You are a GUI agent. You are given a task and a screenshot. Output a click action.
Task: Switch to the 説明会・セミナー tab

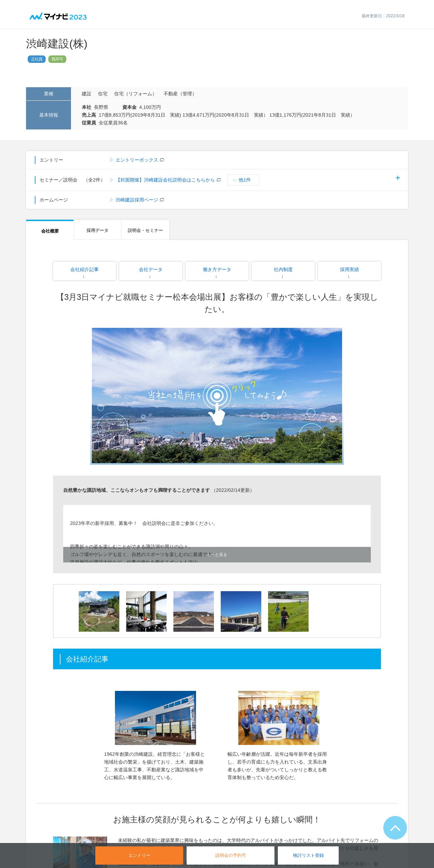tap(145, 230)
